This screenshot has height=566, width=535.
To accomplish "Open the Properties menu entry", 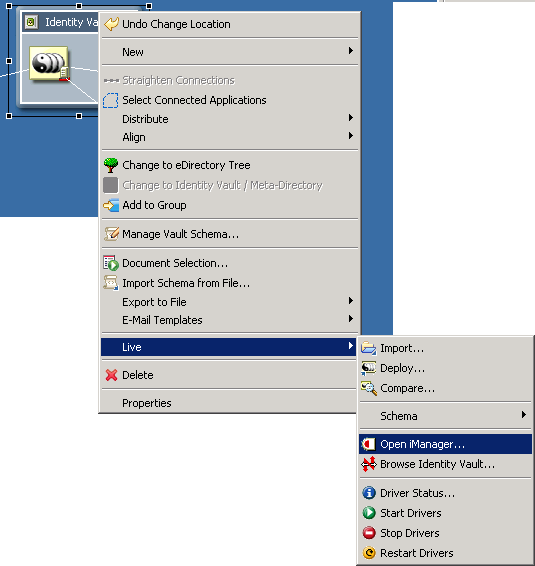I will tap(229, 403).
